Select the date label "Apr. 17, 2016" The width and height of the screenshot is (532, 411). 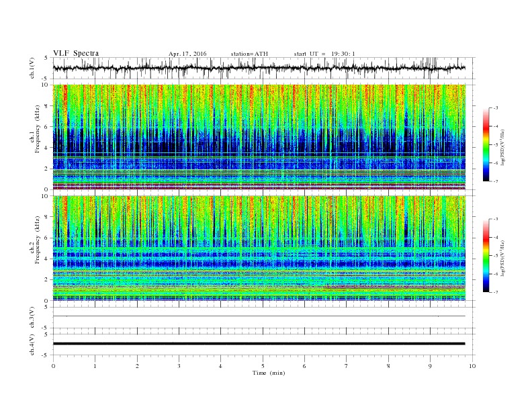[x=187, y=54]
